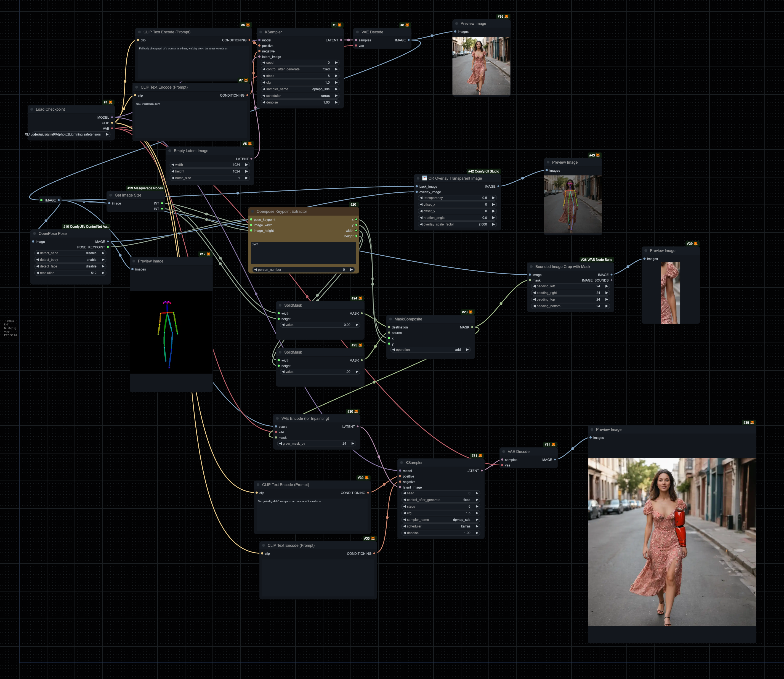Click the fox badge beside #12 Preview Image
Viewport: 784px width, 679px height.
point(209,254)
